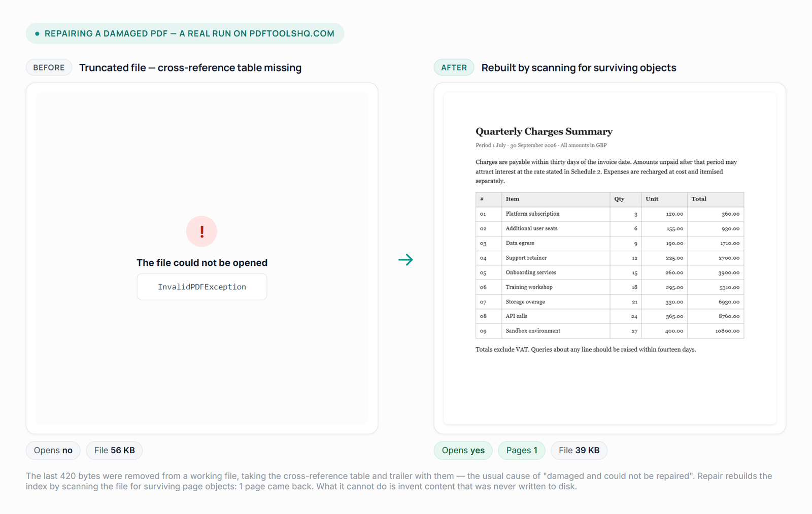This screenshot has height=514, width=812.
Task: Click the 'Data egress' table cell
Action: coord(556,243)
